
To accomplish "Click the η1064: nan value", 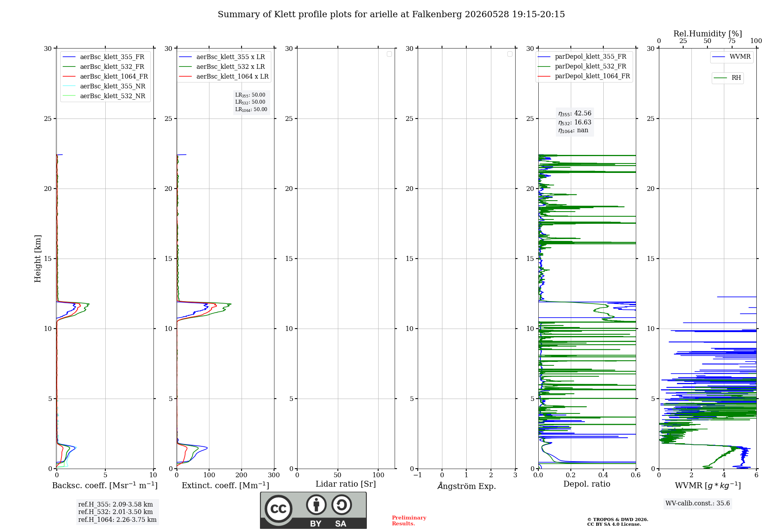I will click(x=573, y=131).
